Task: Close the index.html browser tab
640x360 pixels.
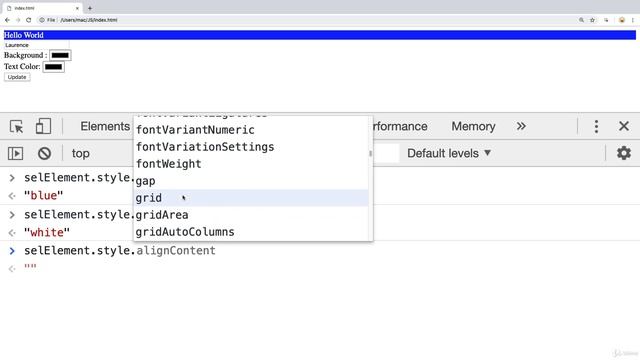Action: pos(77,8)
